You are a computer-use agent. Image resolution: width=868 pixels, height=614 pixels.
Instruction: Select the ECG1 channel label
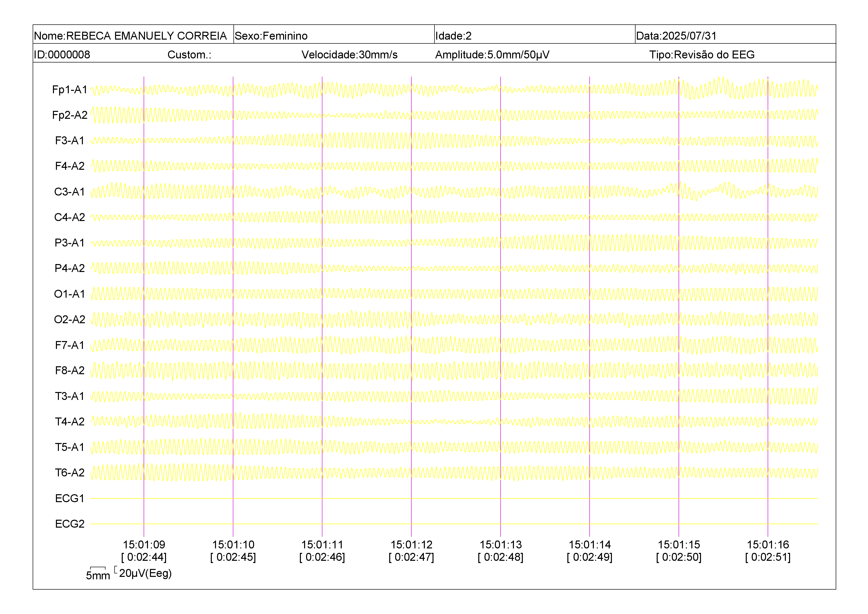pyautogui.click(x=70, y=498)
